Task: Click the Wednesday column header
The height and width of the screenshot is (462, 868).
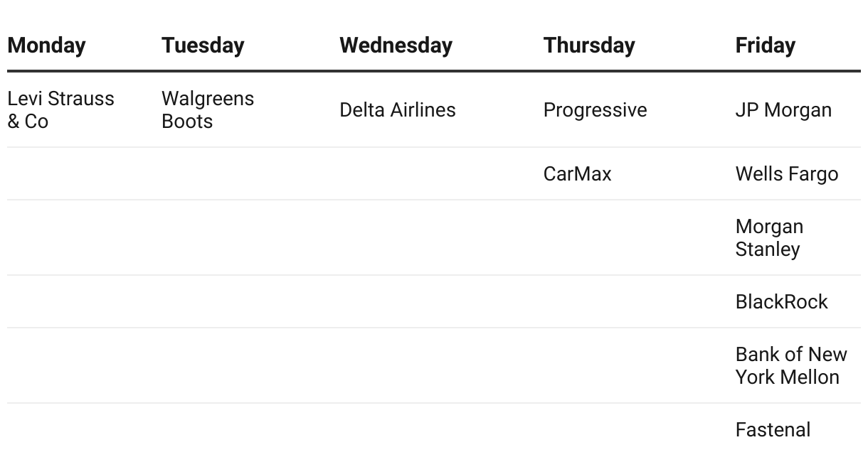Action: pyautogui.click(x=396, y=45)
